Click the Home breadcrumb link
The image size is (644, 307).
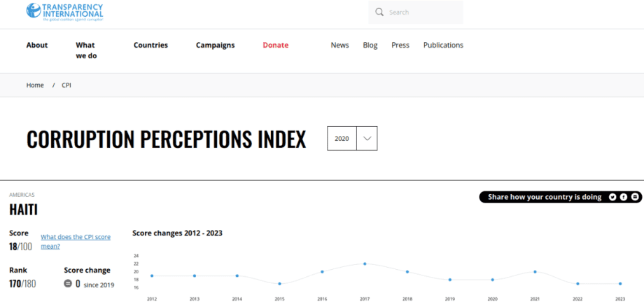pos(35,85)
